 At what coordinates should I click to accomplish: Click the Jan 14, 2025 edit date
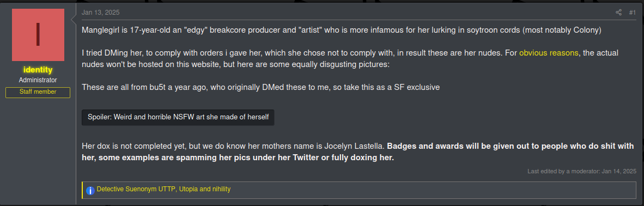(619, 171)
